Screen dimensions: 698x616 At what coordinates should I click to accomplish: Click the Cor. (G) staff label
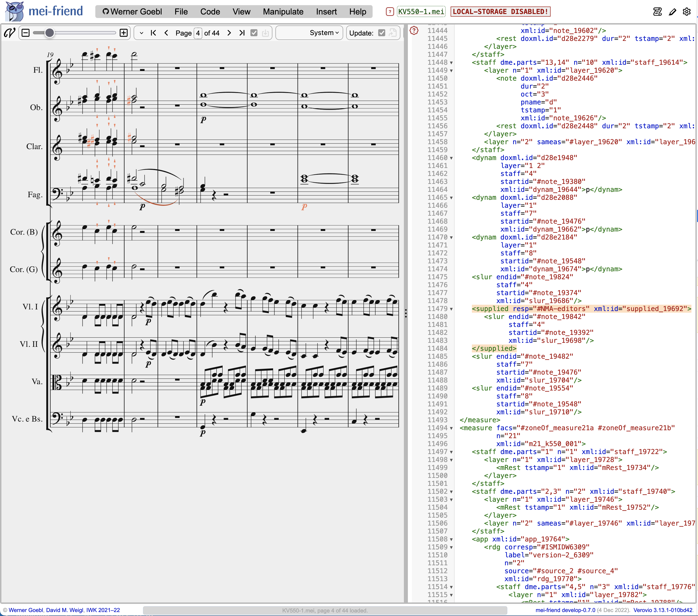point(24,269)
